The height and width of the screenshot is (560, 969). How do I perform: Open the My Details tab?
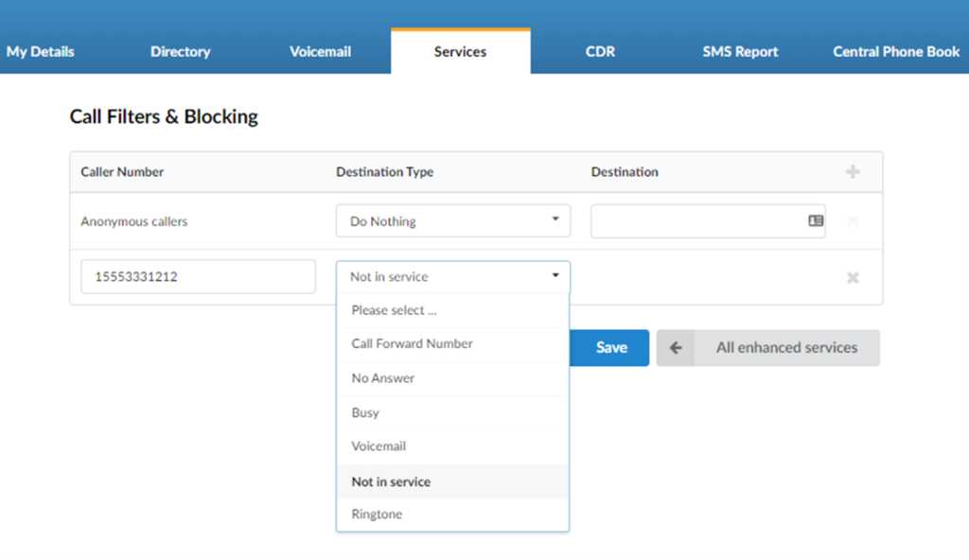click(x=40, y=51)
